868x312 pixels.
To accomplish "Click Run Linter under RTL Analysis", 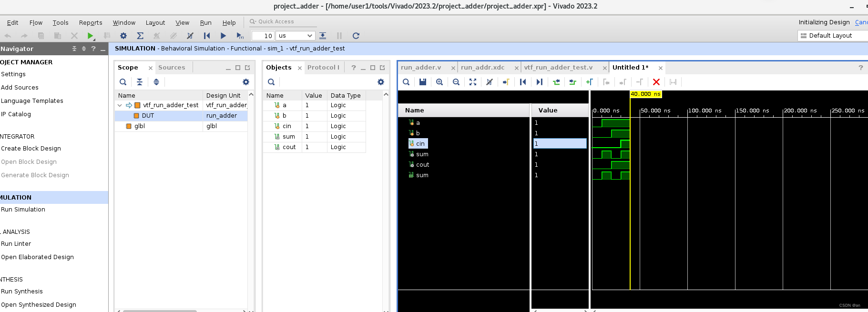I will (16, 244).
